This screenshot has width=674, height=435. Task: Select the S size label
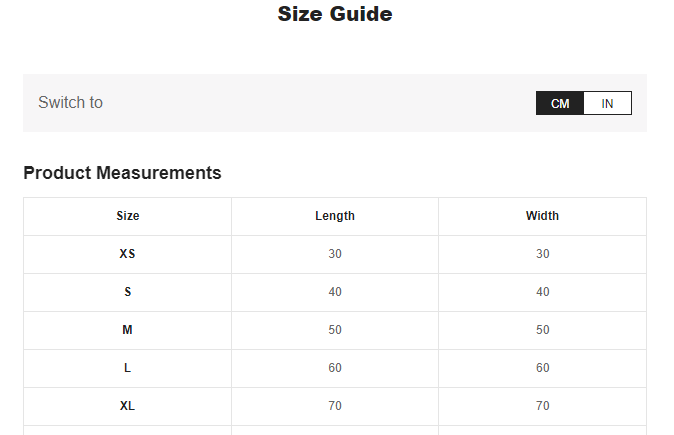pos(128,292)
